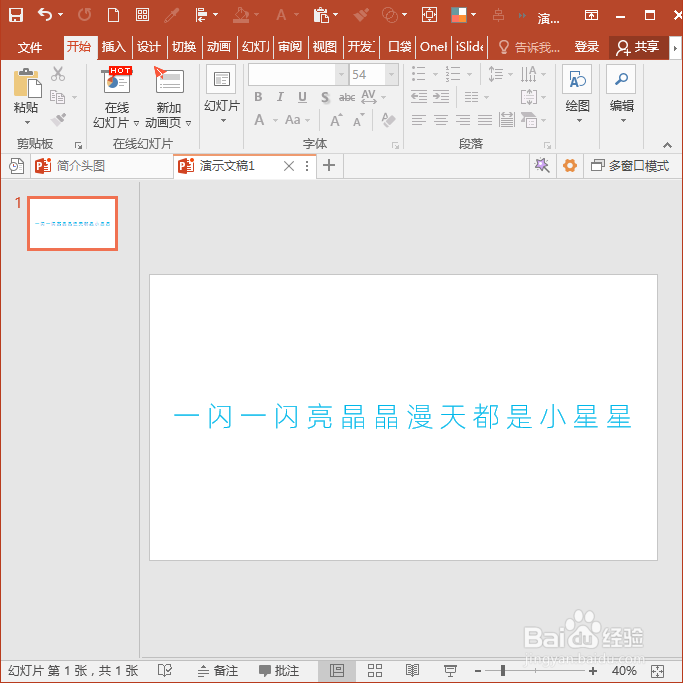This screenshot has height=683, width=683.
Task: Switch to slide sorter view
Action: (375, 670)
